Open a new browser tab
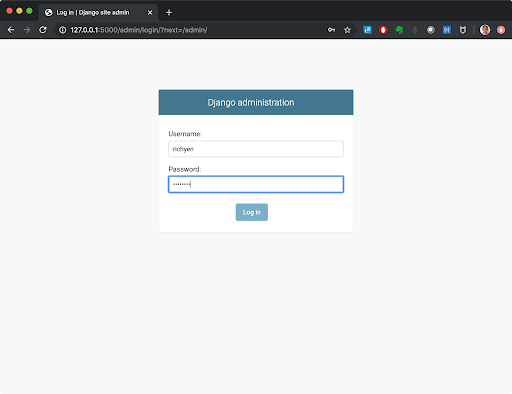 click(x=169, y=12)
